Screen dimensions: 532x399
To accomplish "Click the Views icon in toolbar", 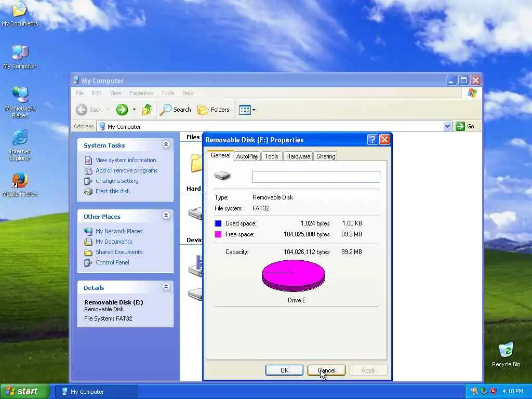I will pyautogui.click(x=245, y=110).
